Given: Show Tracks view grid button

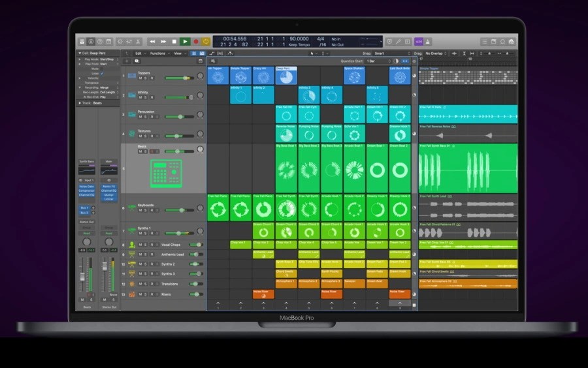Looking at the screenshot, I should 202,54.
